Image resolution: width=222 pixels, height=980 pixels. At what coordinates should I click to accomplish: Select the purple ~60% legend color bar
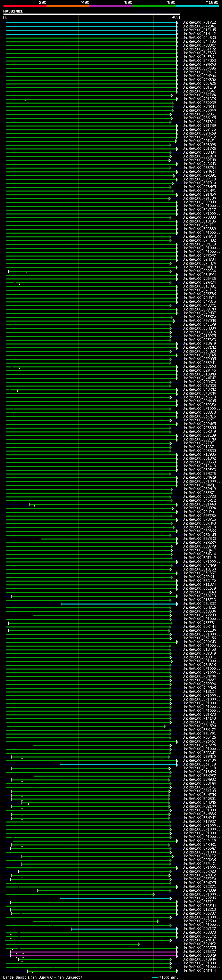[111, 6]
